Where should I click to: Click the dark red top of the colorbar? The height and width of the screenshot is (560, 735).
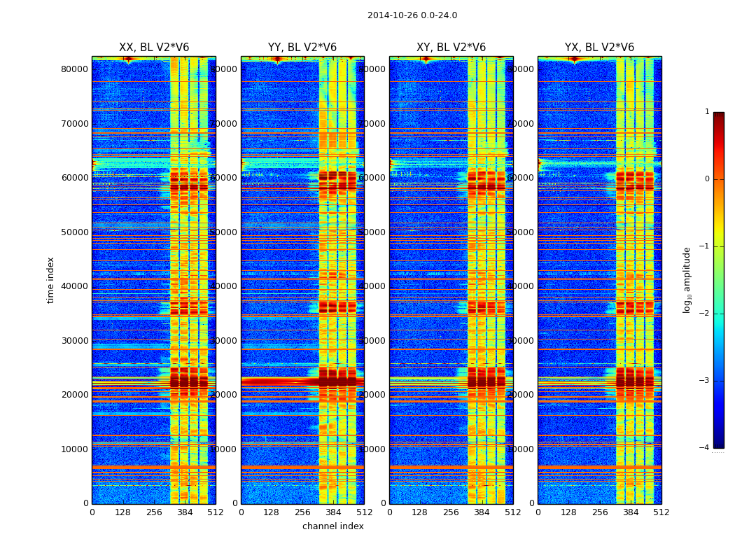[718, 116]
